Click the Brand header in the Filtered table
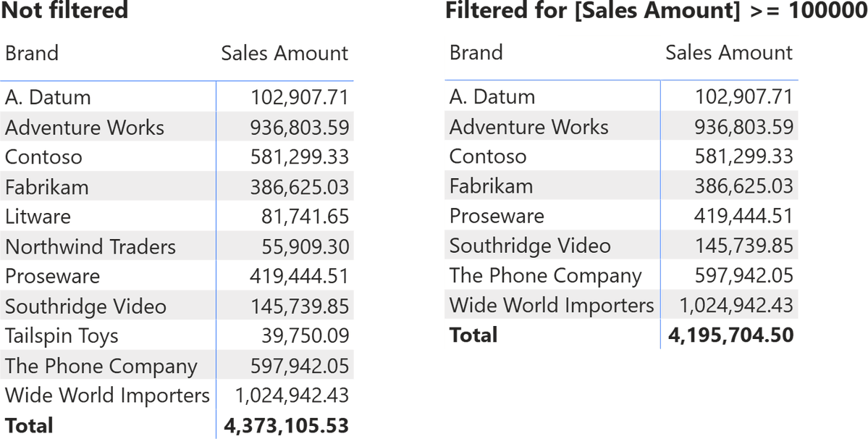The image size is (868, 439). (x=476, y=53)
